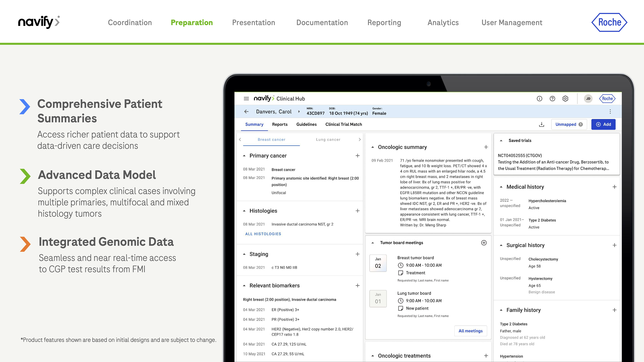Add a tumor board meeting circled plus

[x=484, y=243]
